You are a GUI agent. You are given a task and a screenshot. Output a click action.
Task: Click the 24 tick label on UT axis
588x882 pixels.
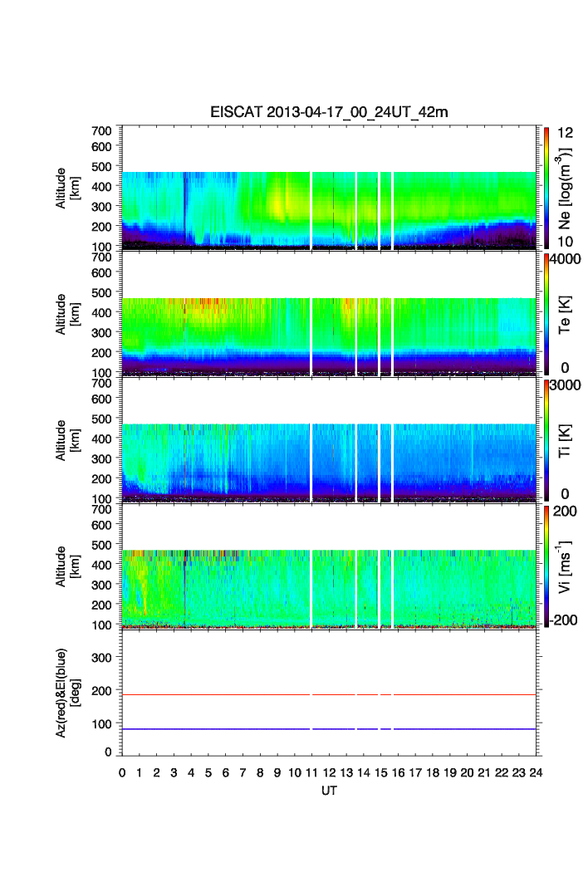tap(536, 773)
